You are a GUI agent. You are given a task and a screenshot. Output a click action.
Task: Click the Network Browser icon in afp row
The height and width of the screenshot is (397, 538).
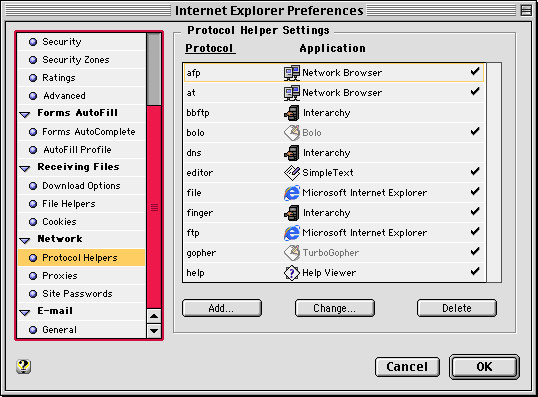click(292, 73)
